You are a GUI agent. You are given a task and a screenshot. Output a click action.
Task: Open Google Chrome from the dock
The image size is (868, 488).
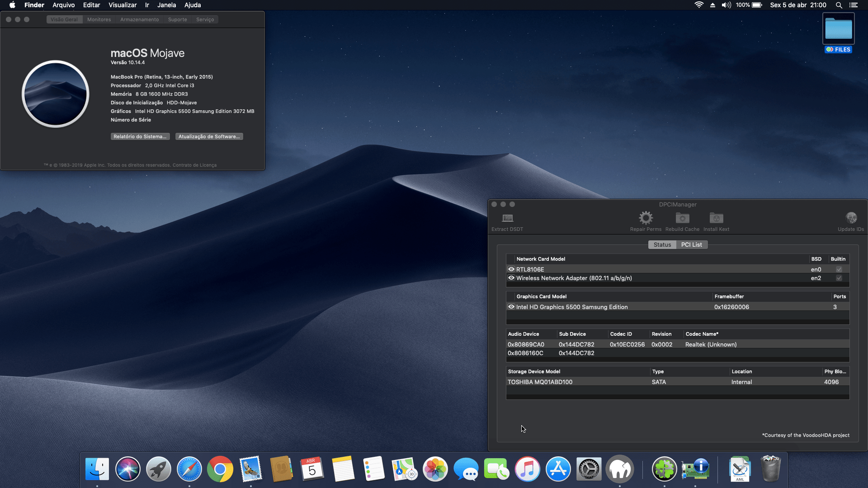point(220,469)
